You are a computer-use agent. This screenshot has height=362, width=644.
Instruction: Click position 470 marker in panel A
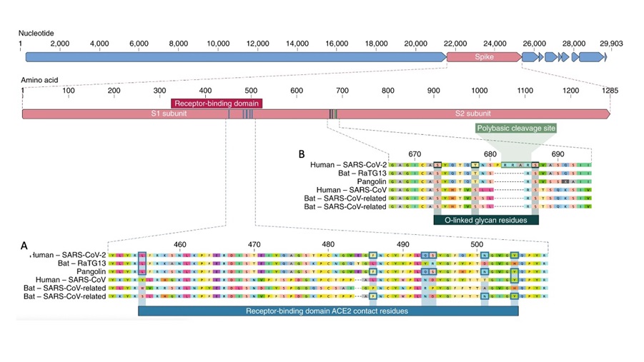click(254, 244)
